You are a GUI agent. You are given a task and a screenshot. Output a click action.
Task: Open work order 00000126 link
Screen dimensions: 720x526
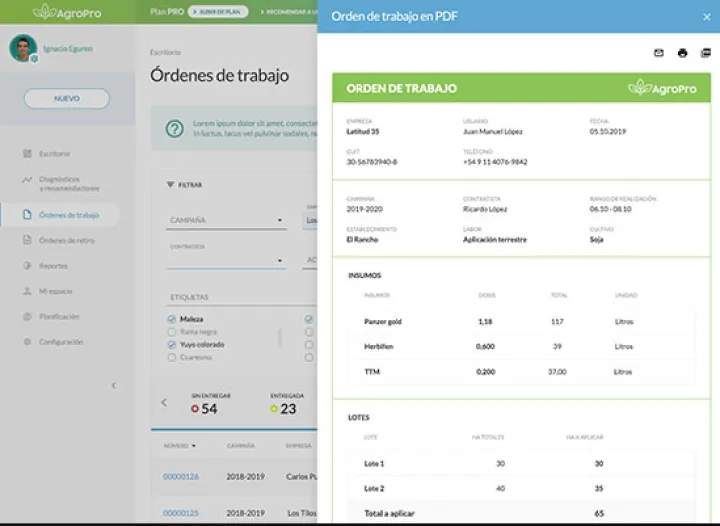pos(181,476)
